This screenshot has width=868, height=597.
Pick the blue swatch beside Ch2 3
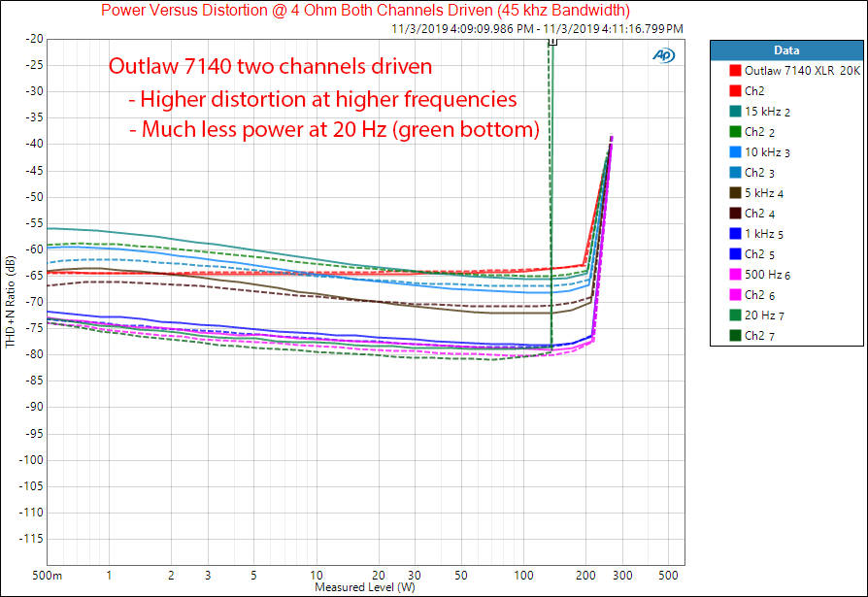coord(735,173)
